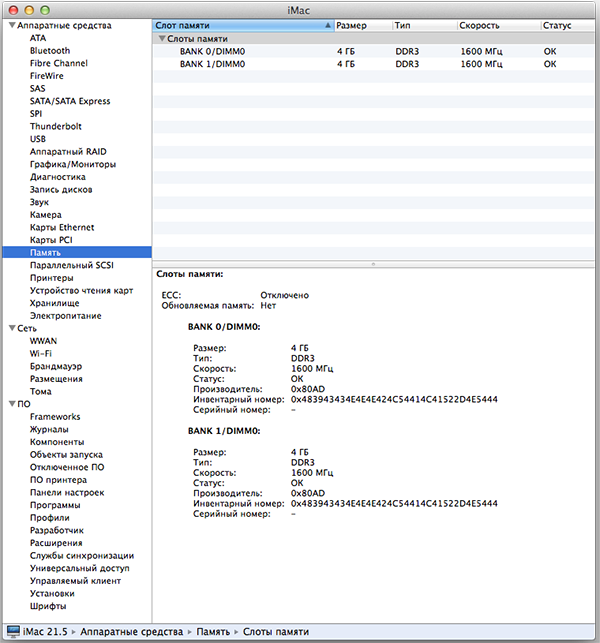Select Thunderbolt in hardware list
The width and height of the screenshot is (600, 643).
pos(56,126)
